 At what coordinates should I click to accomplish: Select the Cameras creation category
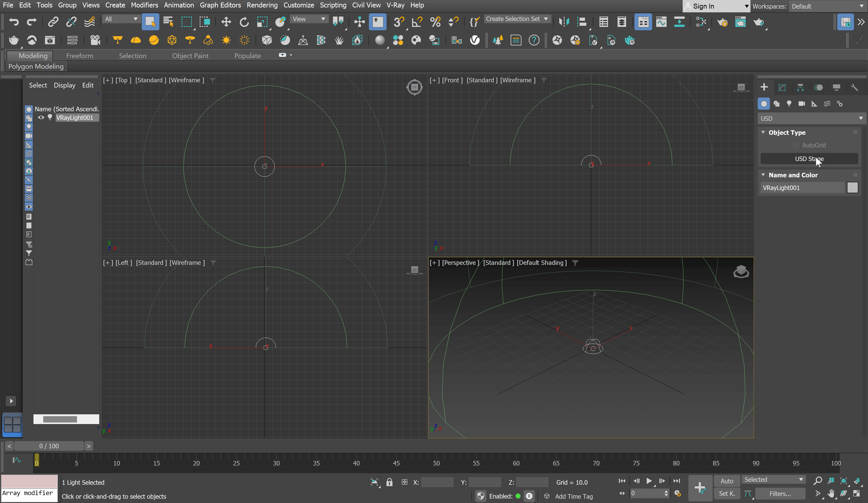[802, 104]
